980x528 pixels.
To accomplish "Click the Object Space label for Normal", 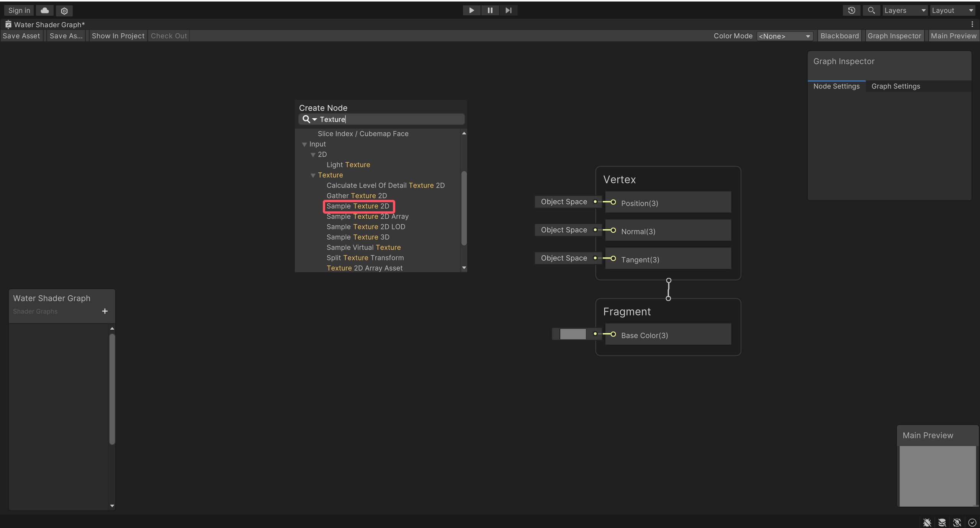I will [x=564, y=230].
